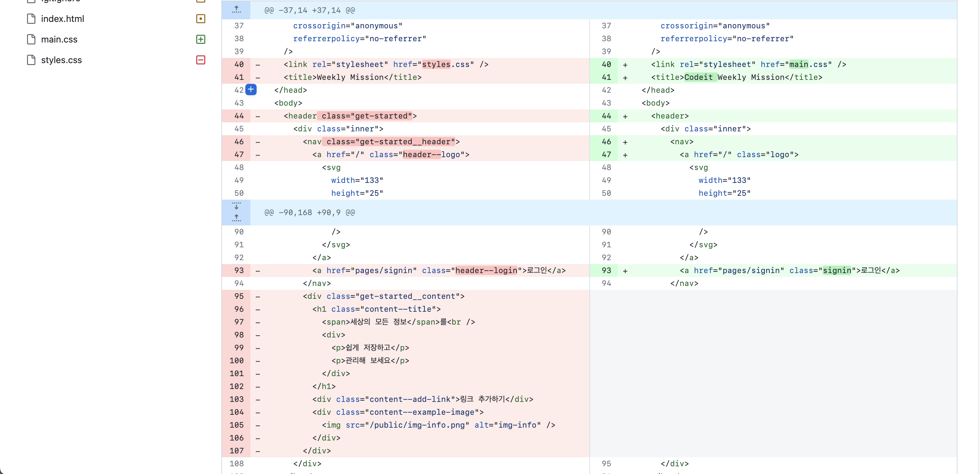The image size is (980, 474).
Task: Click the file icon next to main.css
Action: (31, 39)
